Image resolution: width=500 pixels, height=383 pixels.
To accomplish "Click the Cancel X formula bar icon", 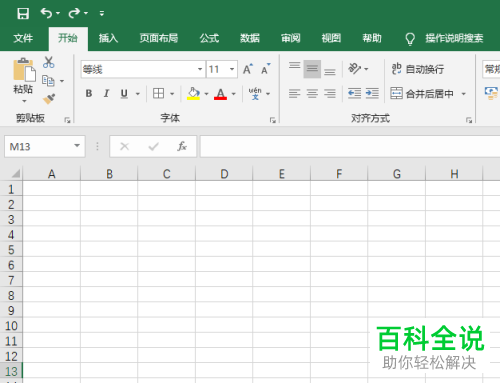I will click(125, 146).
